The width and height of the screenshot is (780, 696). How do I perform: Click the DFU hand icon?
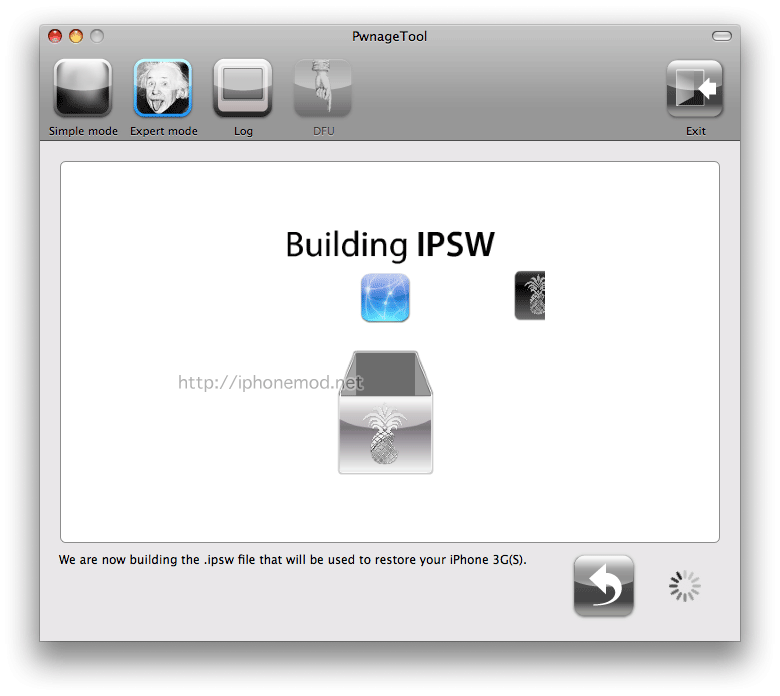click(323, 89)
